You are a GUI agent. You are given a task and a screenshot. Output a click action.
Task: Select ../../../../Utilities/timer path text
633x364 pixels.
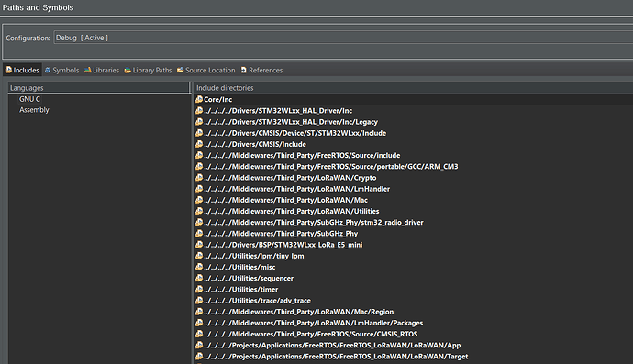pyautogui.click(x=241, y=290)
